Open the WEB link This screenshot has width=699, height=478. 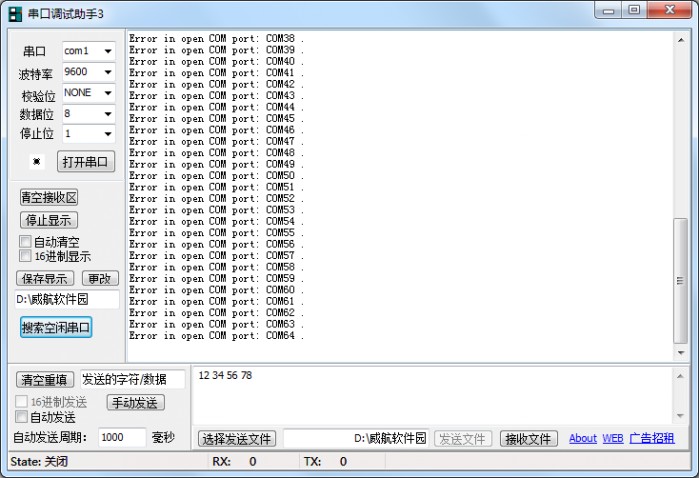(612, 438)
